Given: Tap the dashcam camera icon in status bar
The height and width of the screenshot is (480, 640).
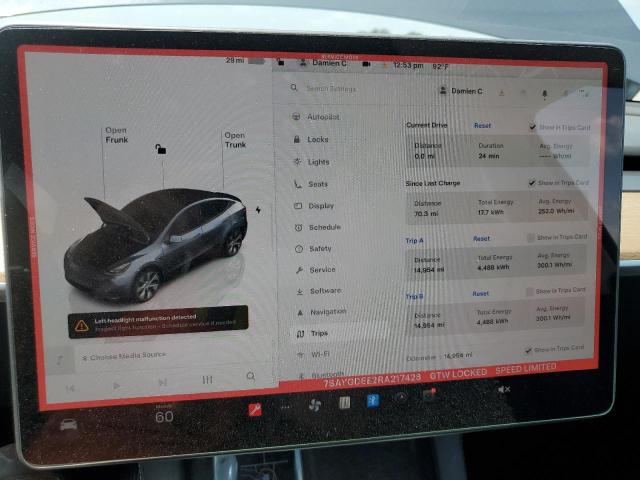Looking at the screenshot, I should (x=367, y=64).
